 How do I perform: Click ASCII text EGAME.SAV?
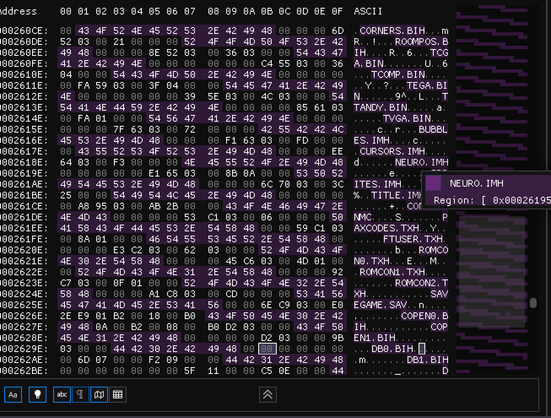click(380, 305)
